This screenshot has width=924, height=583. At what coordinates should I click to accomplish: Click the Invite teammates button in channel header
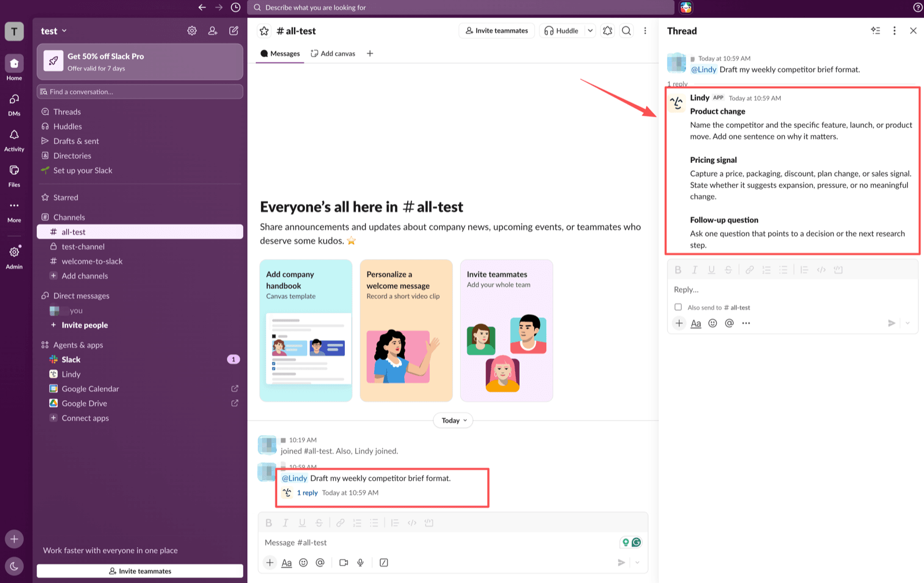pos(497,31)
